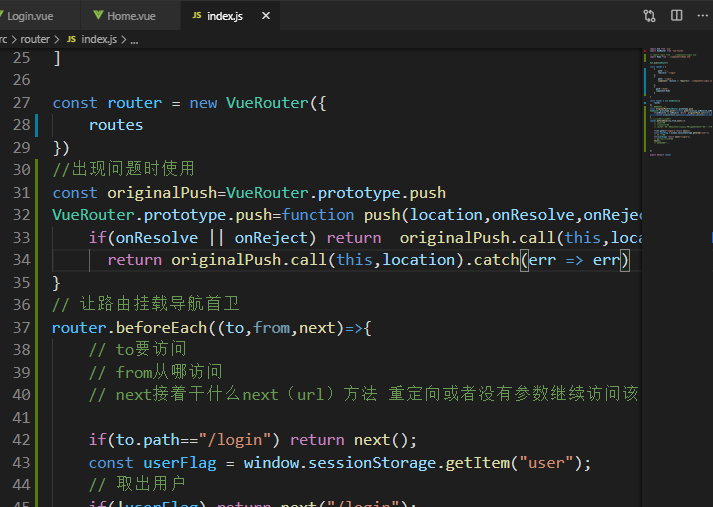Open the editor More Actions menu
Image resolution: width=713 pixels, height=507 pixels.
(x=703, y=15)
